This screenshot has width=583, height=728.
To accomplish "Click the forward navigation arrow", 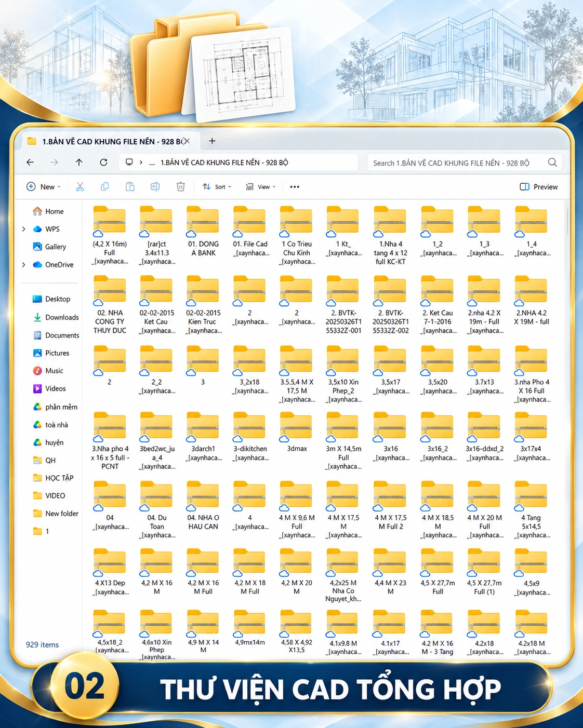I will click(55, 163).
